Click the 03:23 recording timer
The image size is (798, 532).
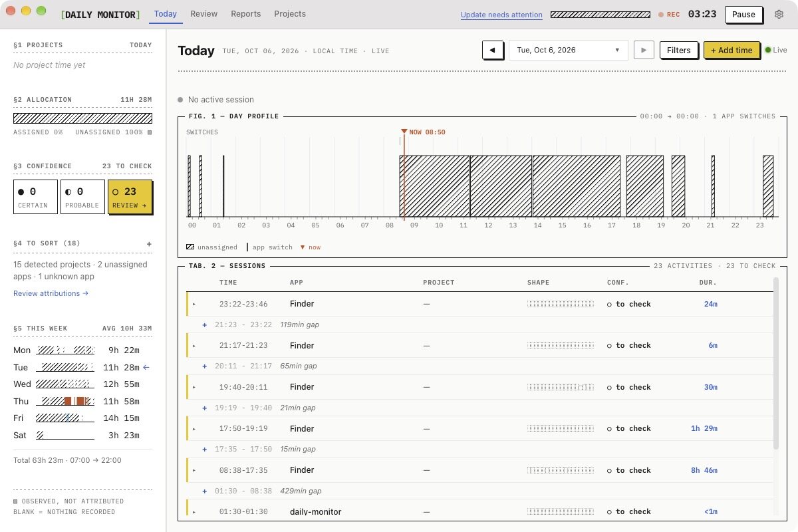coord(702,14)
